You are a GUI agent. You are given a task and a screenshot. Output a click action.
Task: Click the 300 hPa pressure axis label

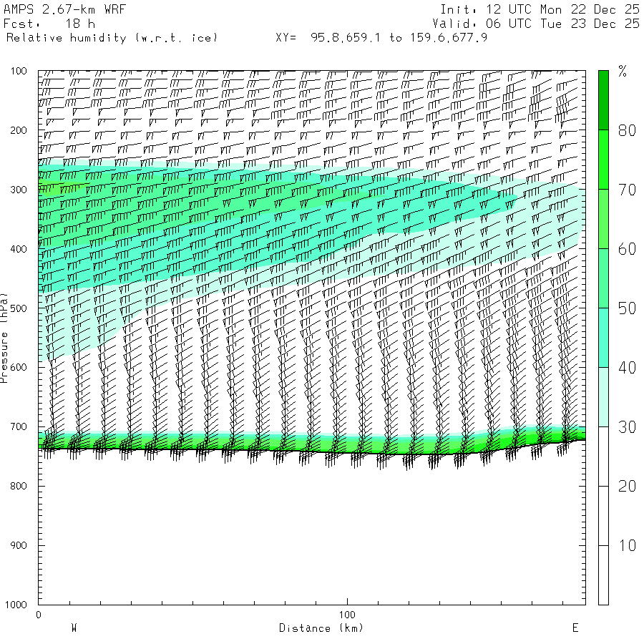coord(19,190)
